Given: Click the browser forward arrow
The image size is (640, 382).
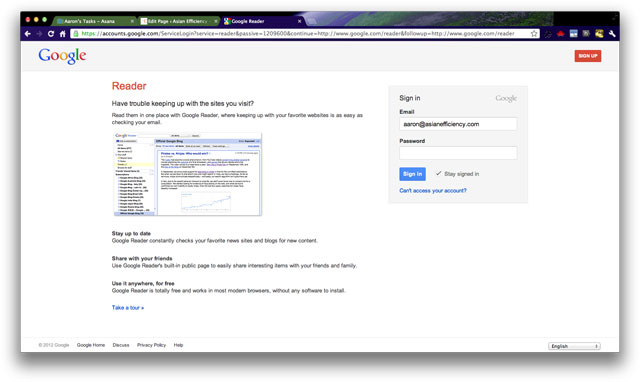Looking at the screenshot, I should (39, 34).
